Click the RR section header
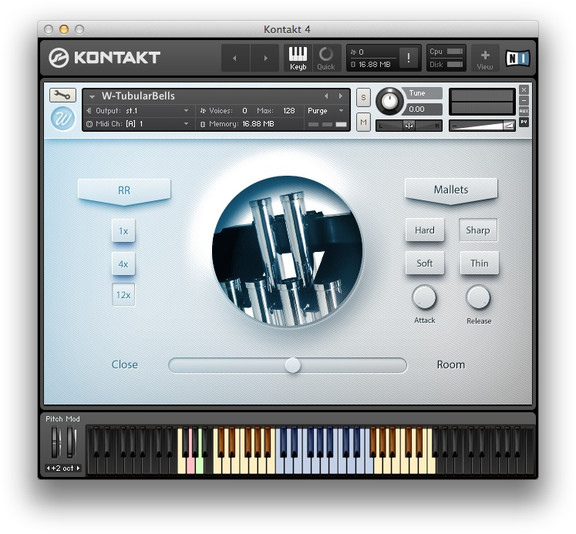Viewport: 576px width, 534px height. pos(124,191)
